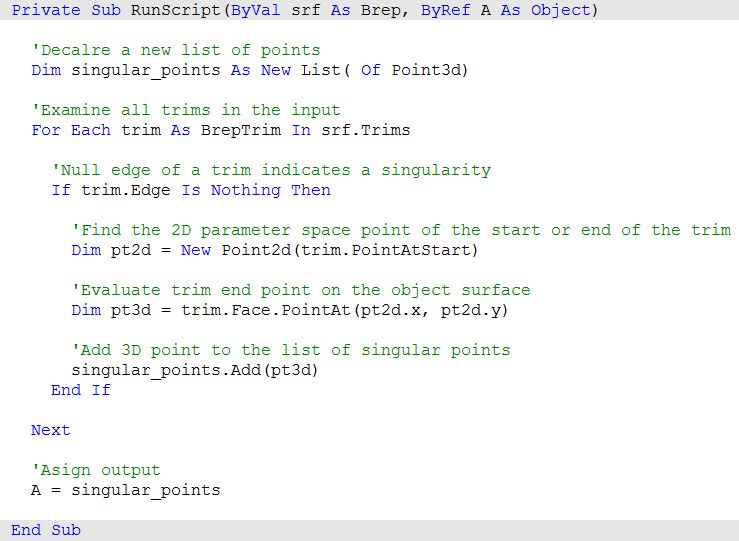
Task: Click the 'Evaluate trim end point' comment
Action: (301, 290)
